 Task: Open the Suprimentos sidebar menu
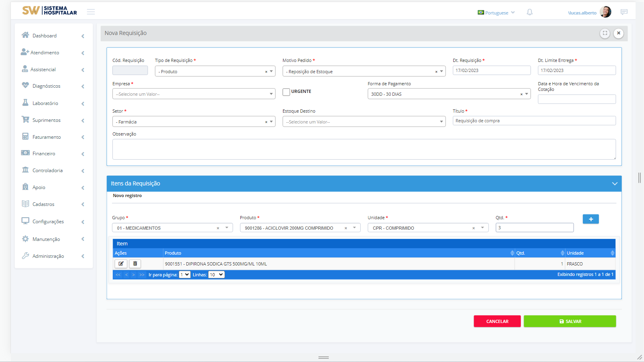46,120
